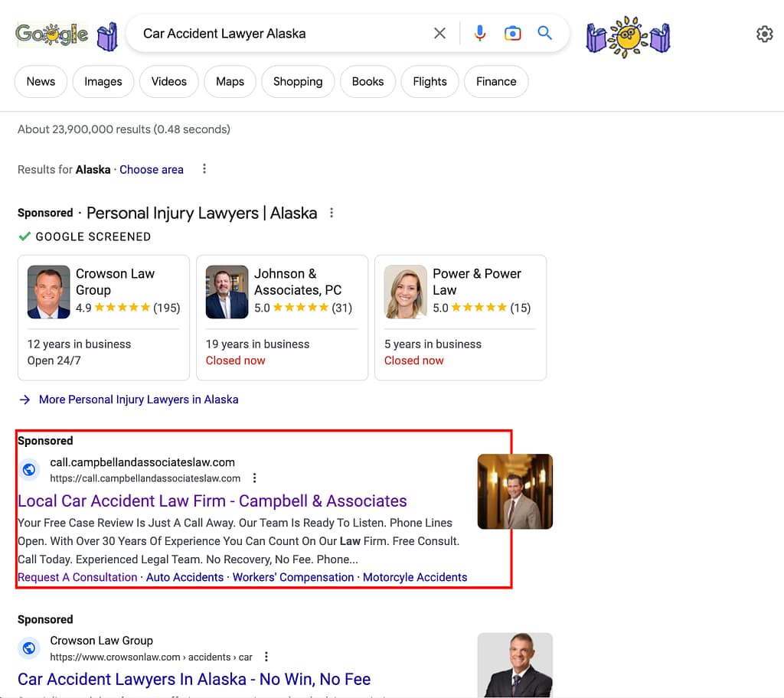Click Crowson Law Group ad image thumbnail
This screenshot has width=784, height=698.
515,665
